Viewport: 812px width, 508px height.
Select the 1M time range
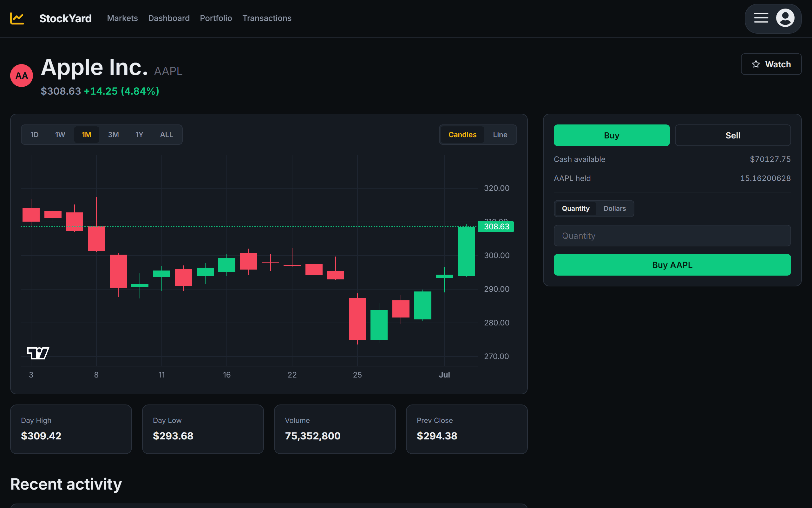[87, 135]
